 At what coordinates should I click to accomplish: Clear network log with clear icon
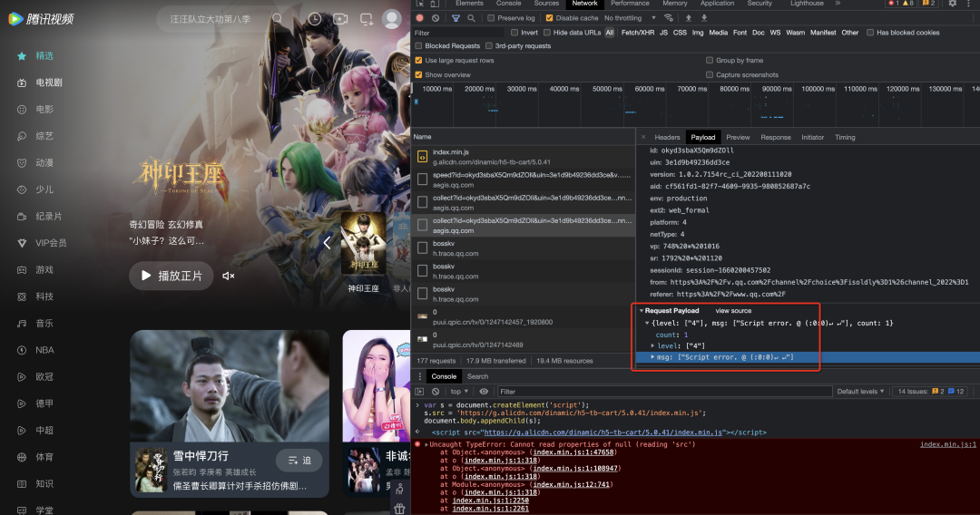pyautogui.click(x=436, y=18)
